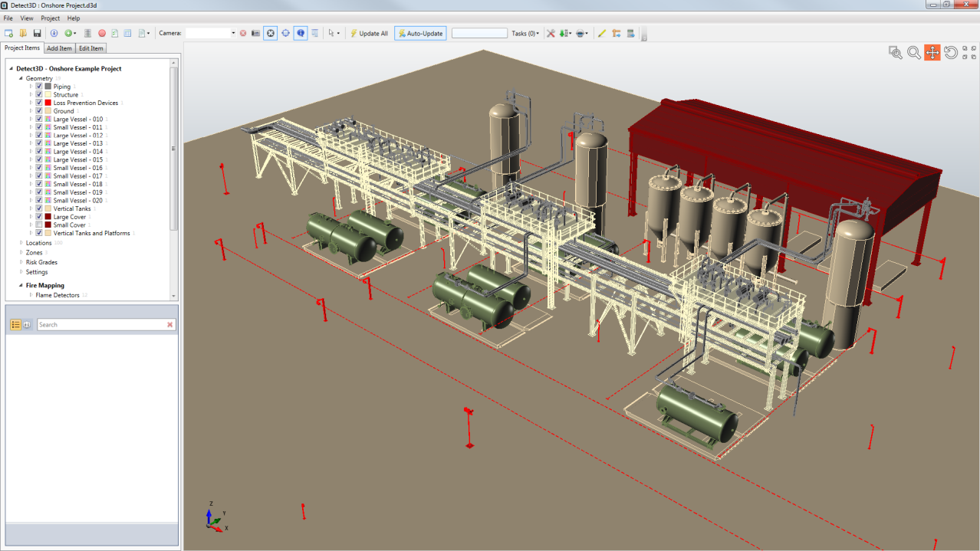The width and height of the screenshot is (980, 551).
Task: Select the Pan view tool
Action: pos(932,52)
